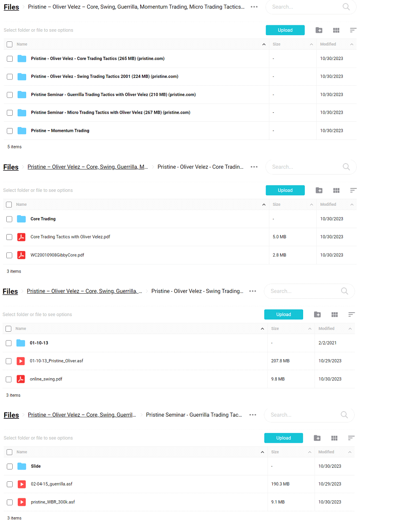Check box for 02-04-15_guerrilla.asf

(x=10, y=484)
